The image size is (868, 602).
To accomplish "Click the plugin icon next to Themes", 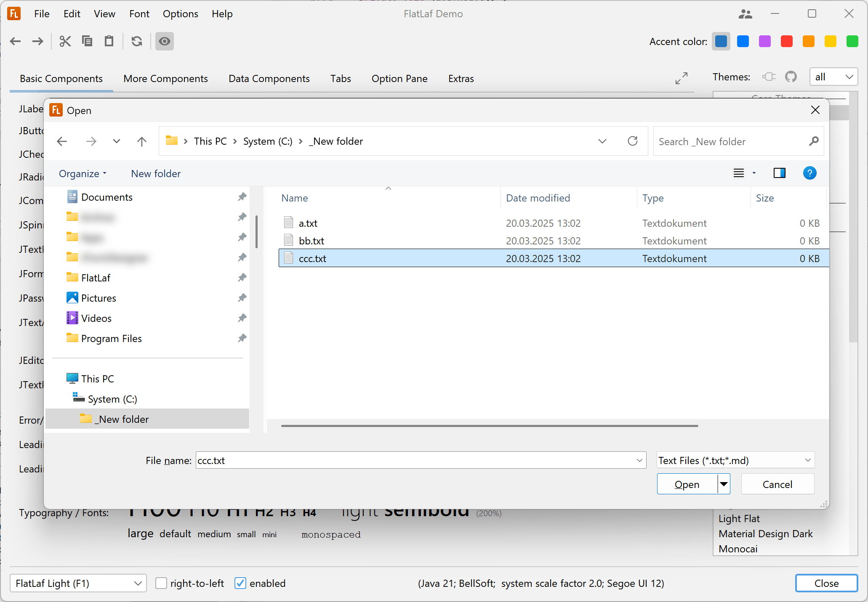I will (769, 77).
